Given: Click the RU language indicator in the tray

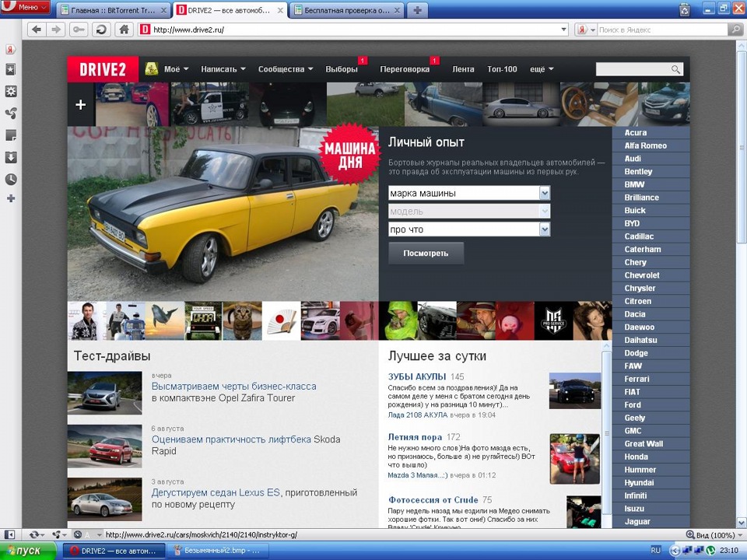Looking at the screenshot, I should tap(655, 551).
